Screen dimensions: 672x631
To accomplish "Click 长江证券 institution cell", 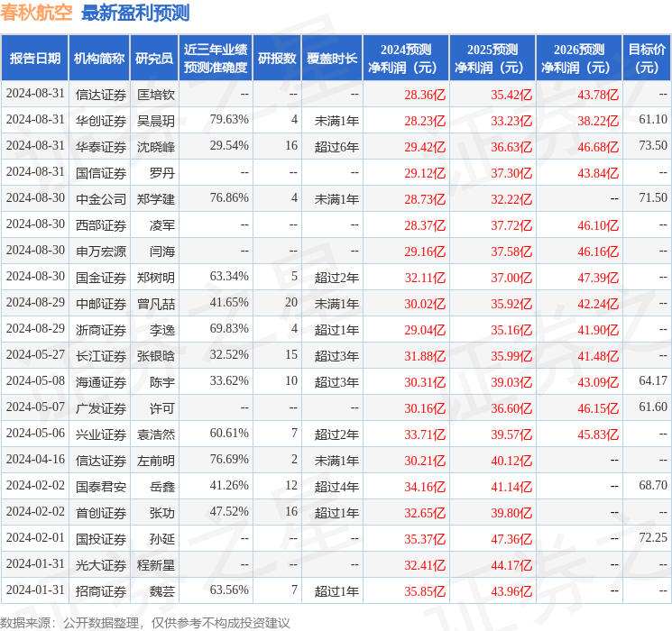I will (x=101, y=356).
